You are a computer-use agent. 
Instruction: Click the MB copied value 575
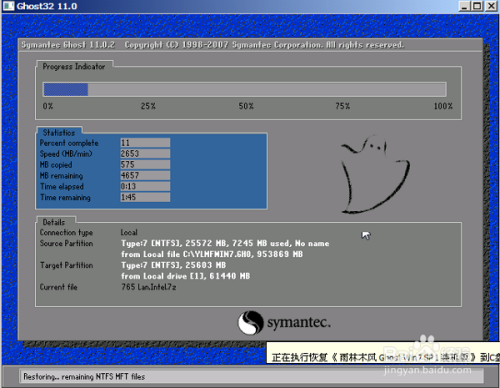[x=145, y=165]
